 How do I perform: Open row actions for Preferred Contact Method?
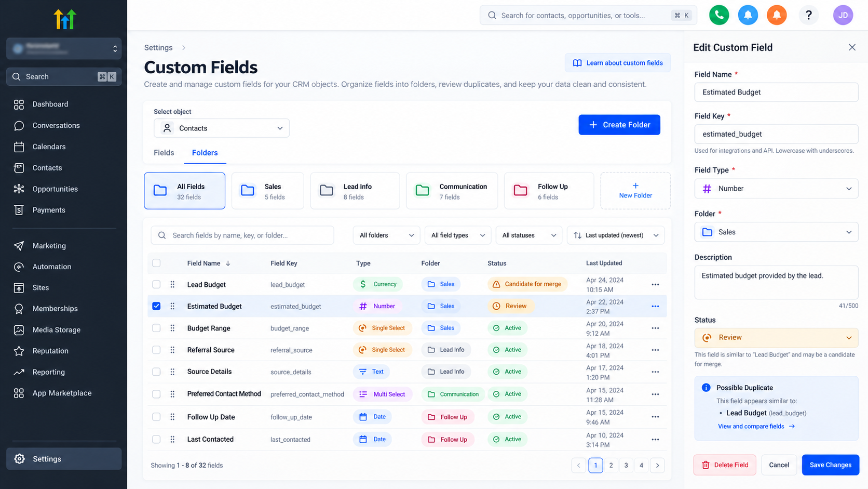pos(655,394)
